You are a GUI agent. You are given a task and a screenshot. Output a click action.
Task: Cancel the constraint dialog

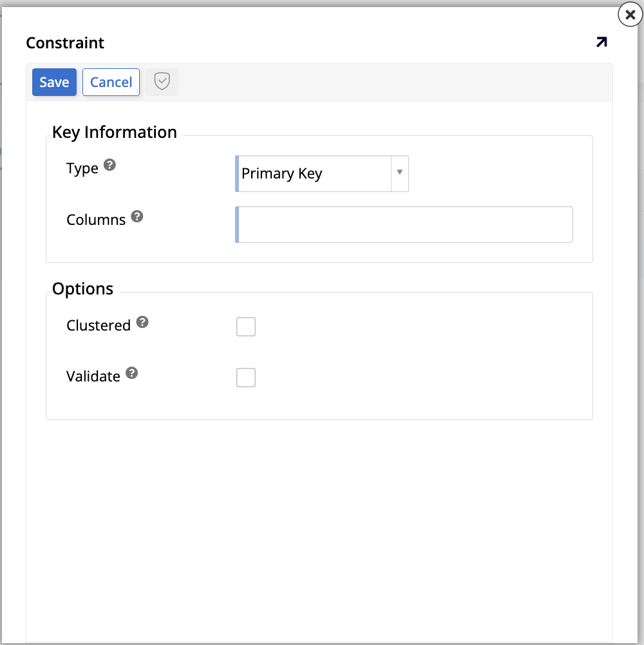coord(111,82)
